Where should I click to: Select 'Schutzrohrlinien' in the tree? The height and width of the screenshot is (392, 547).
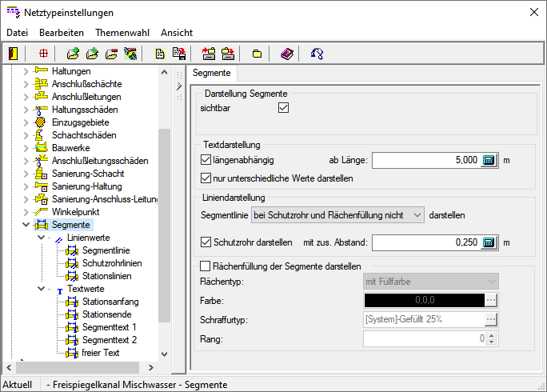[112, 263]
